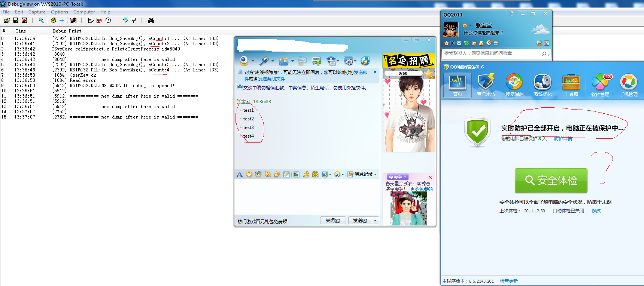Close the 免费穿上 ad panel

pyautogui.click(x=430, y=177)
